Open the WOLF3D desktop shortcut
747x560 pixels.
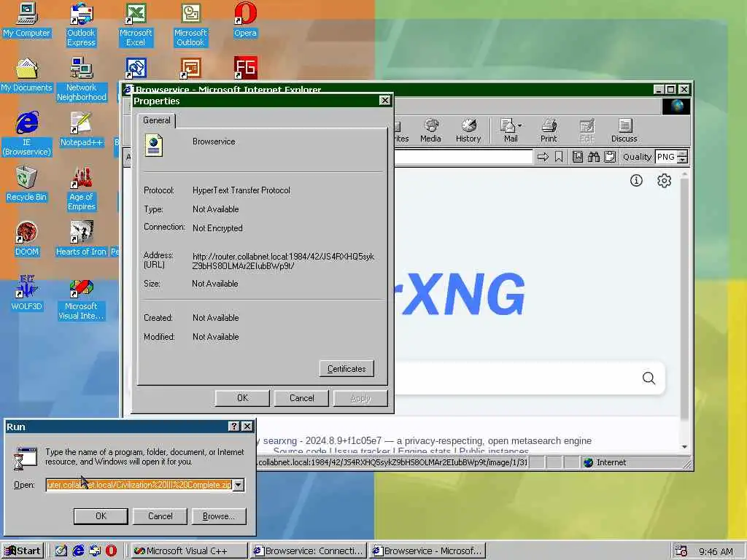click(27, 294)
